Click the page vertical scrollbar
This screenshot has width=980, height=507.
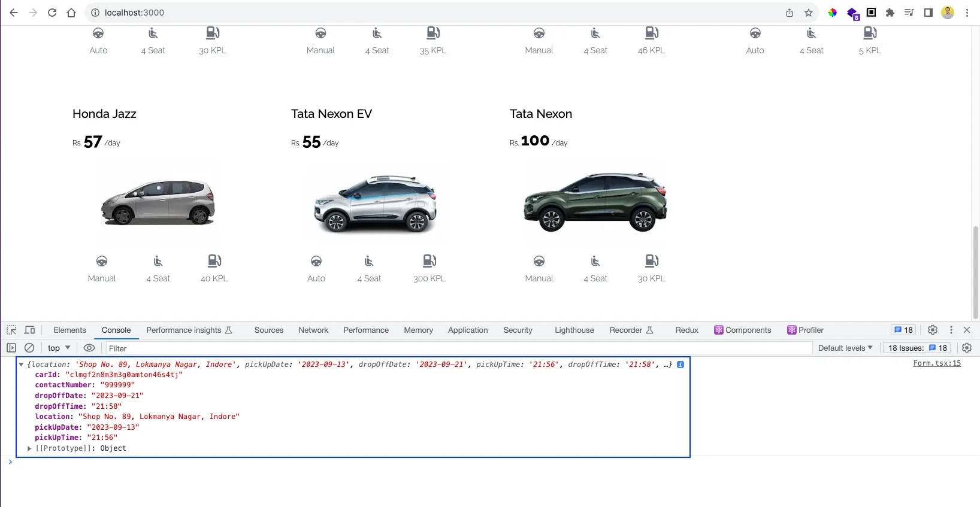(976, 273)
